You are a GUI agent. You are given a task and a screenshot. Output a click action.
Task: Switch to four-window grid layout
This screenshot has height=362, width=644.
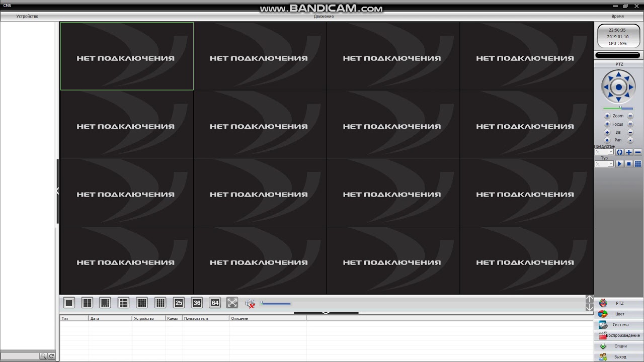point(88,303)
